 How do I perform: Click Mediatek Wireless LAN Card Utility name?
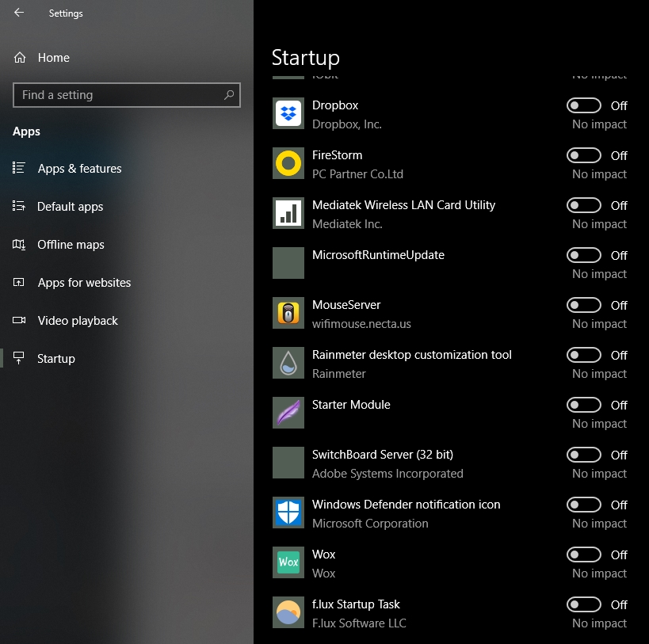(x=403, y=205)
